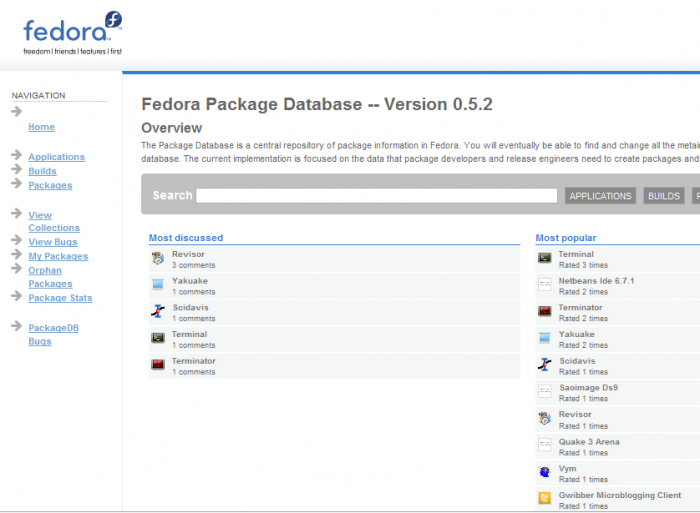Click the Revisor icon under Most popular

tap(544, 418)
